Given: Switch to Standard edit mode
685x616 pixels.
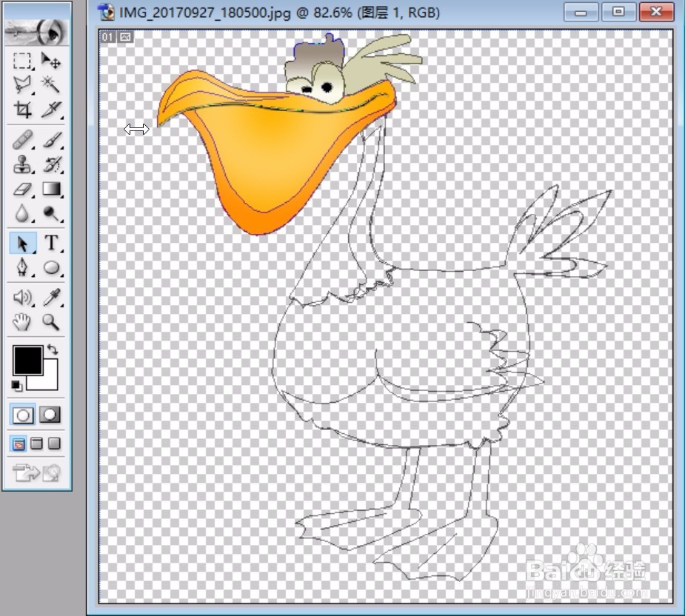Looking at the screenshot, I should pos(22,415).
